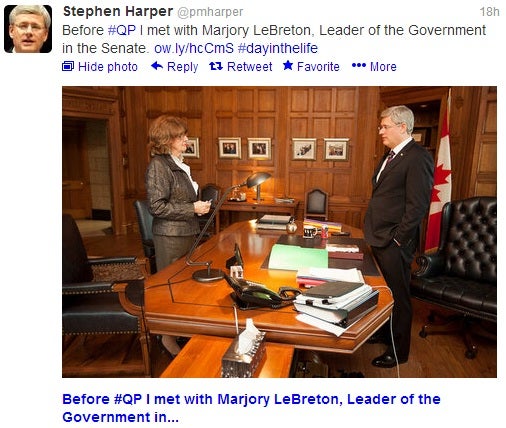Open Stephen Harper's profile avatar
Image resolution: width=506 pixels, height=428 pixels.
[28, 29]
